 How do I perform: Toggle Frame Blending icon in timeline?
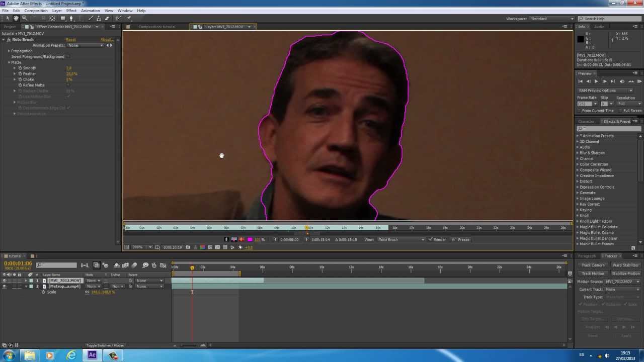pos(125,265)
